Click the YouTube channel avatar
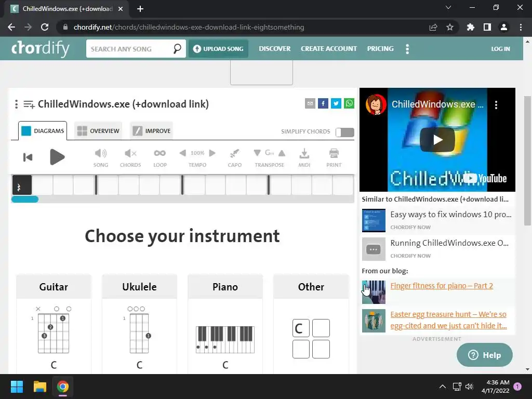The image size is (532, 399). 376,104
